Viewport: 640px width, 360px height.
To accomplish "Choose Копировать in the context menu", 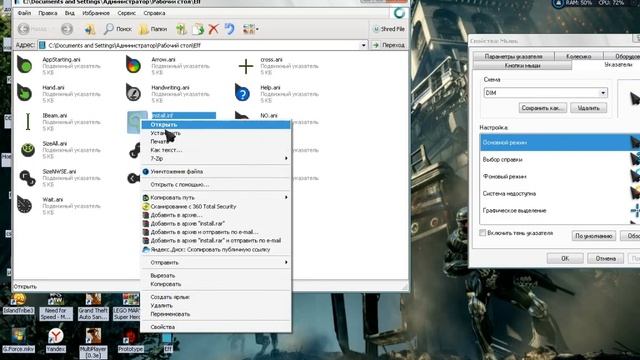I will click(216, 284).
